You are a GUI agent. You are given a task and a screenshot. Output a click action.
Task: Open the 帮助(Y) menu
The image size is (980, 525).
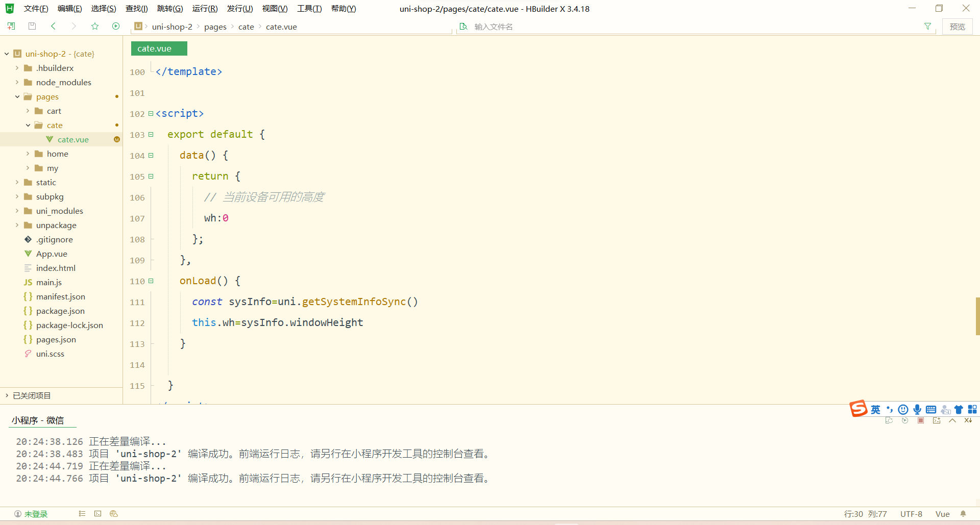click(344, 9)
